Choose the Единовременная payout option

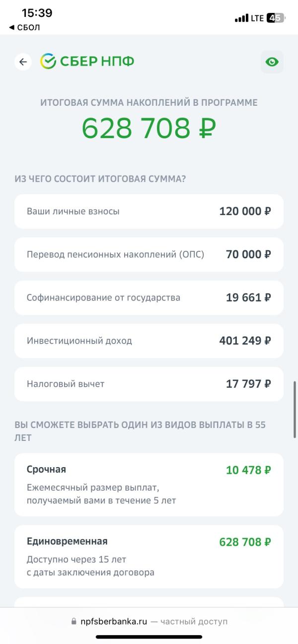pos(149,557)
